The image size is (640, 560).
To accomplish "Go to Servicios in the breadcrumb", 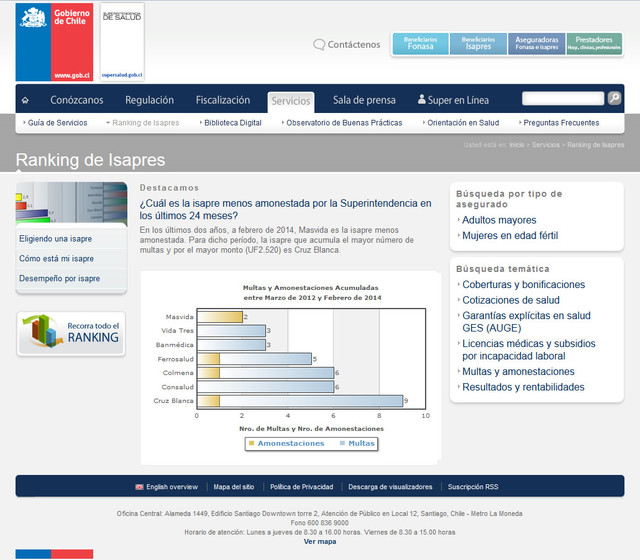I will pos(546,145).
